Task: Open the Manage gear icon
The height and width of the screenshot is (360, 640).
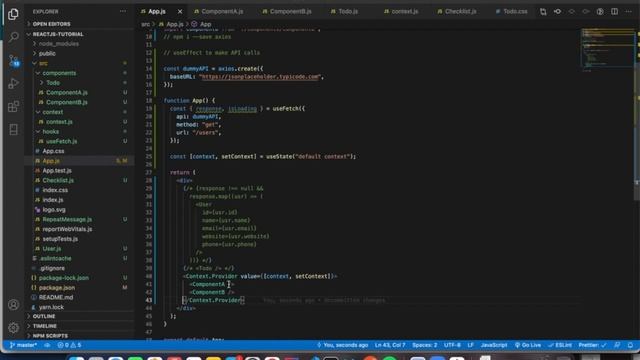Action: [13, 327]
